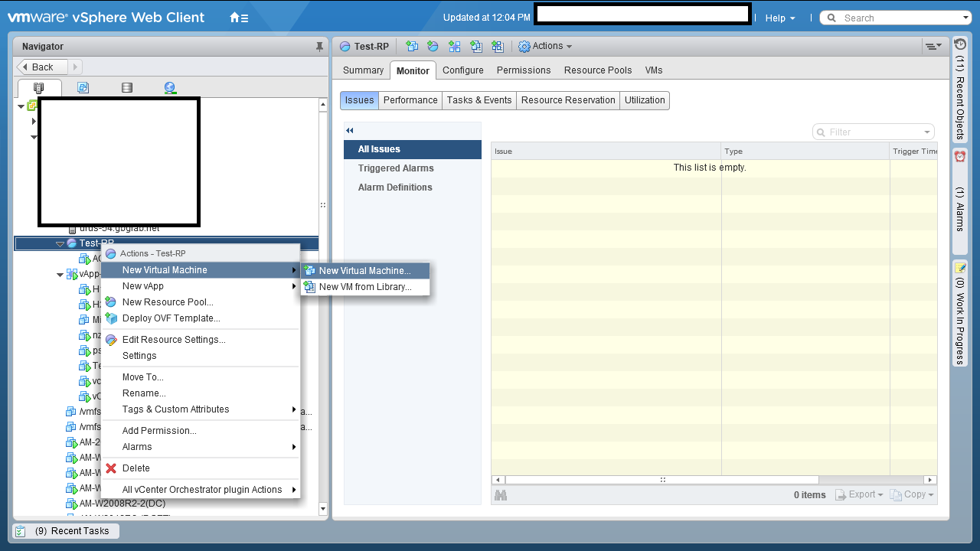Pin the Navigator panel

point(319,47)
